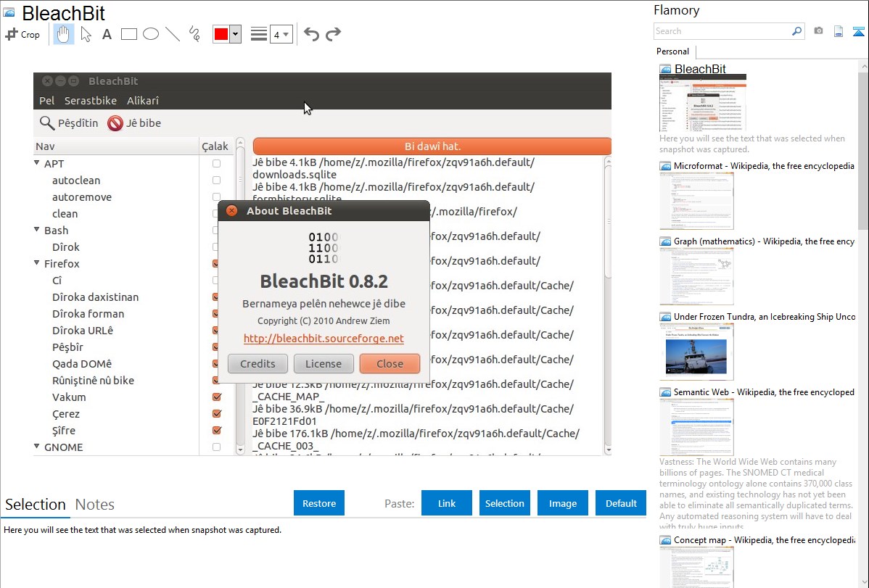The height and width of the screenshot is (588, 869).
Task: Open the color dropdown arrow
Action: tap(235, 34)
